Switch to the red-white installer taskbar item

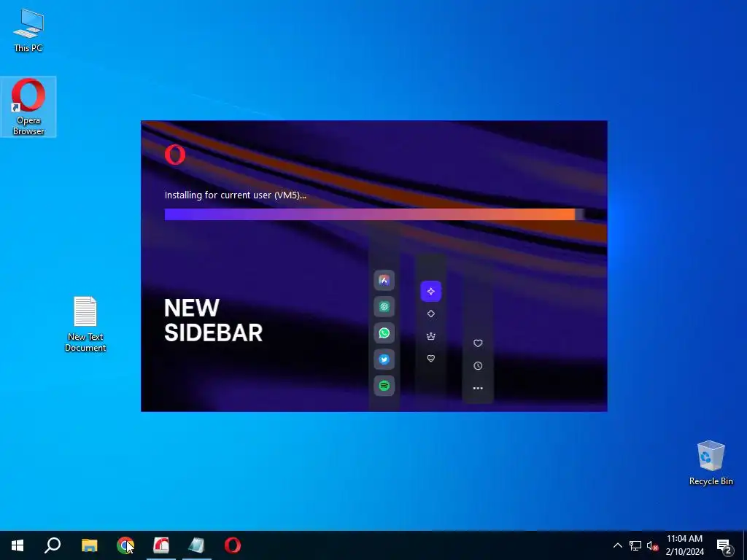161,545
